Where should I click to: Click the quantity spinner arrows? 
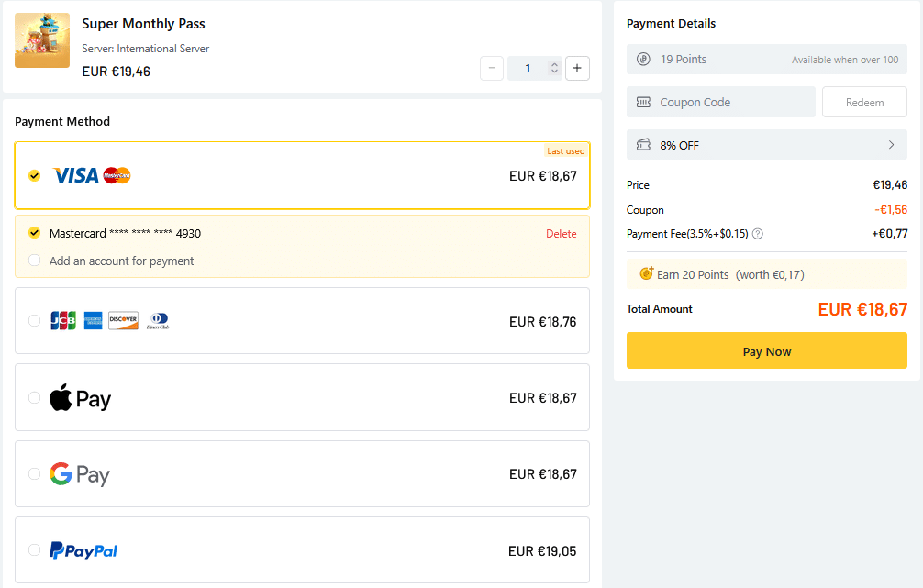point(553,68)
